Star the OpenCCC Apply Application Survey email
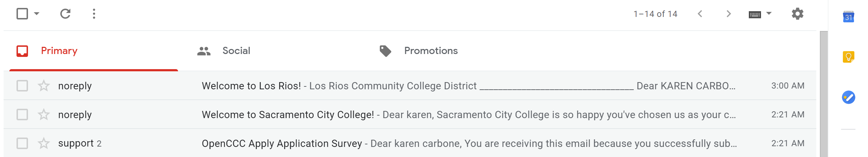The width and height of the screenshot is (868, 157). [44, 143]
